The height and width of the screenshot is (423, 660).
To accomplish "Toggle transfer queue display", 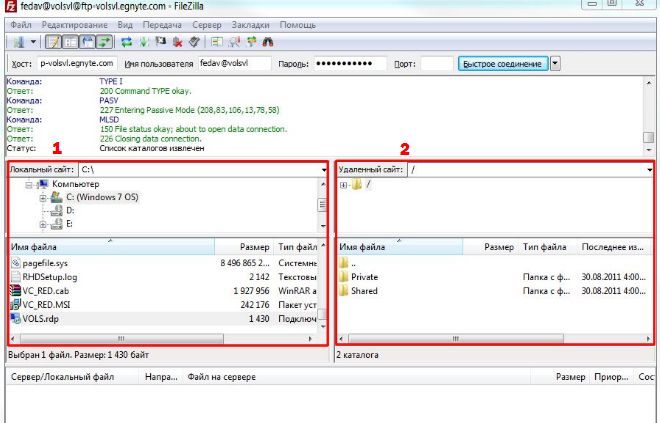I will coord(104,42).
